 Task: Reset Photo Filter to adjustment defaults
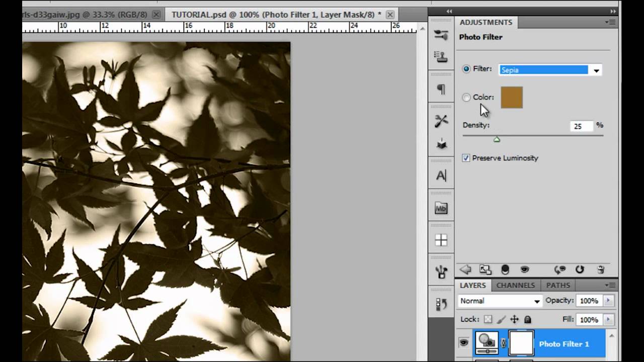click(x=580, y=270)
